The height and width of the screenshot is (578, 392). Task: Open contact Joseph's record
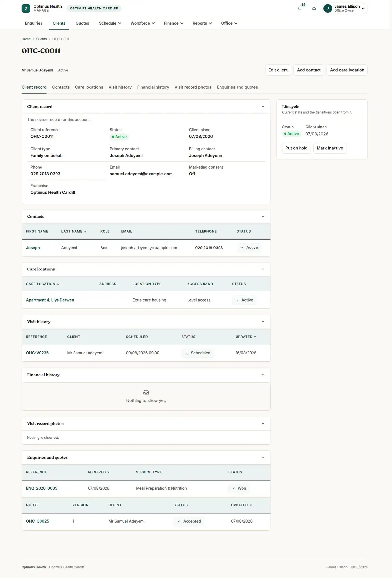coord(33,248)
